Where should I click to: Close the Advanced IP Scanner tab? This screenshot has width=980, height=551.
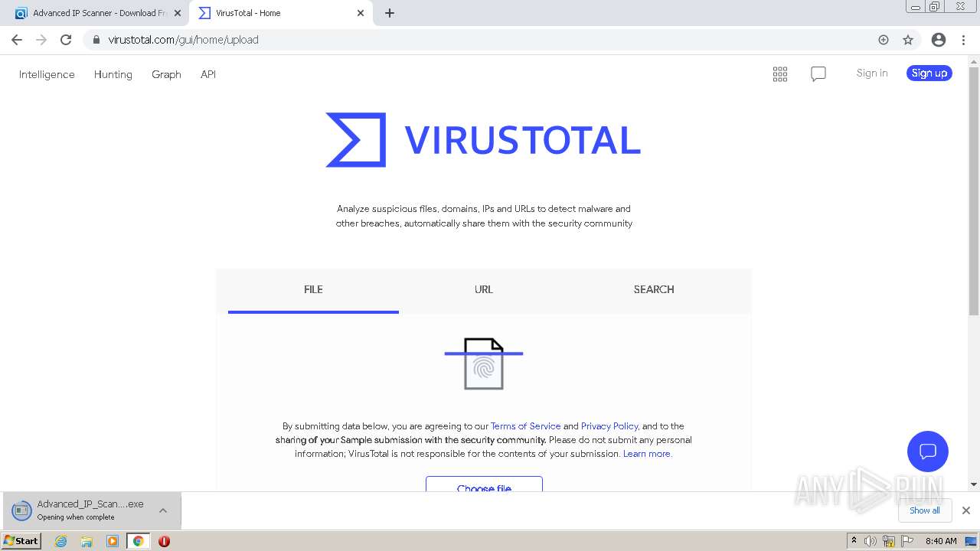coord(178,13)
